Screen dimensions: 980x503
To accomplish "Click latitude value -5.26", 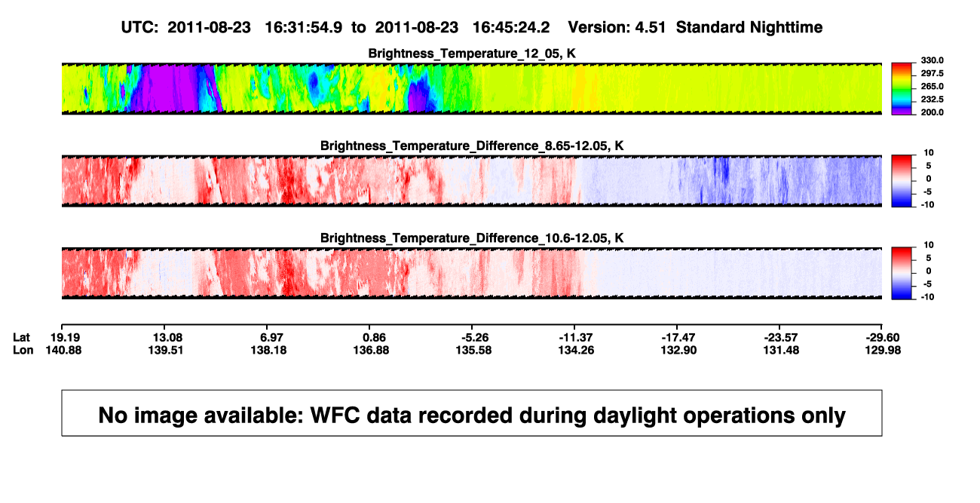I will pyautogui.click(x=473, y=337).
